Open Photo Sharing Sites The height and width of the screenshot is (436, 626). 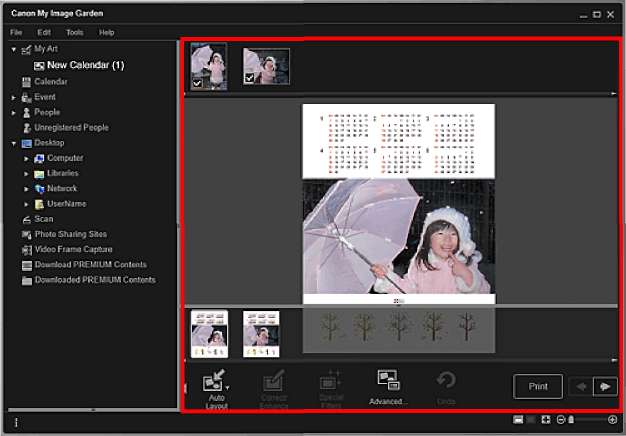(72, 234)
